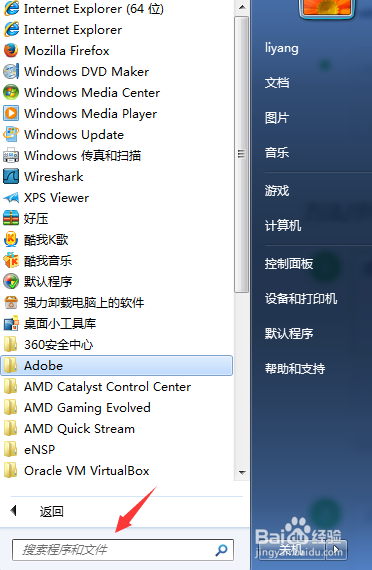Expand the 360安全中心 folder
Image resolution: width=372 pixels, height=570 pixels.
click(x=117, y=345)
